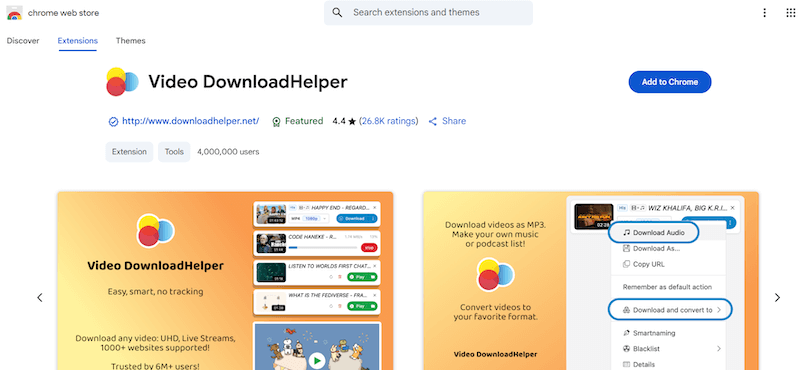
Task: Visit the downloadhelper.net website link
Action: tap(191, 121)
